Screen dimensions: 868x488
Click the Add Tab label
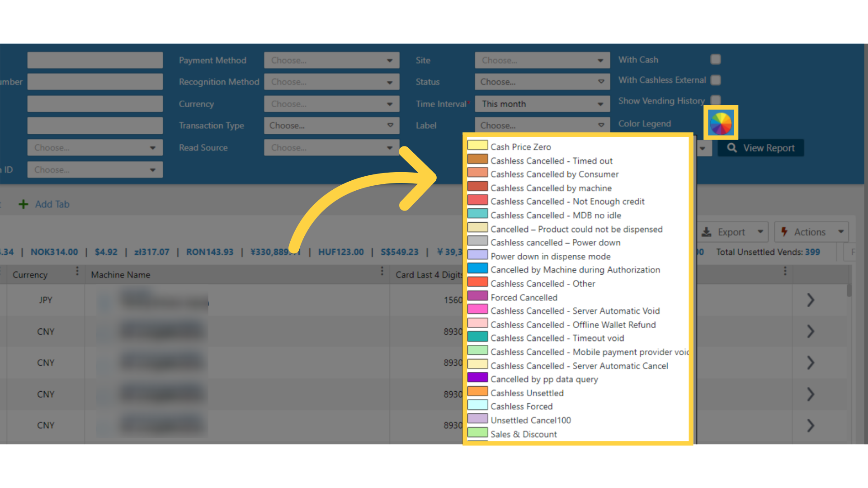(52, 204)
